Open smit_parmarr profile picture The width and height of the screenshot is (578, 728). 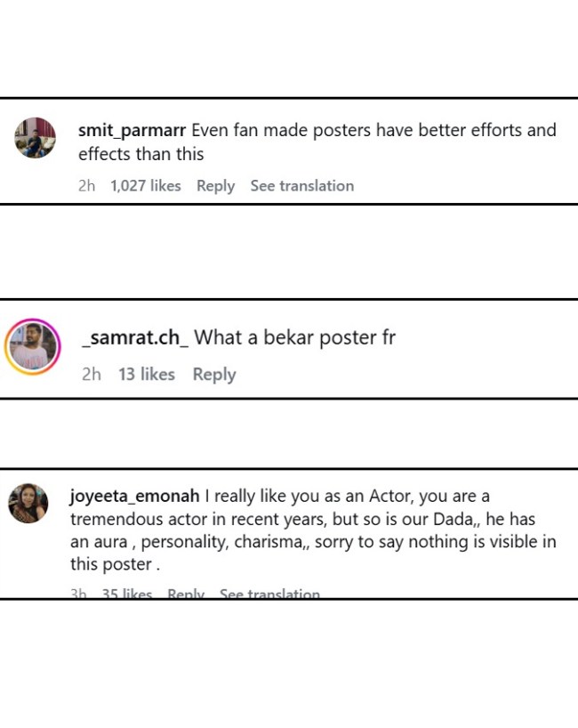(x=36, y=138)
